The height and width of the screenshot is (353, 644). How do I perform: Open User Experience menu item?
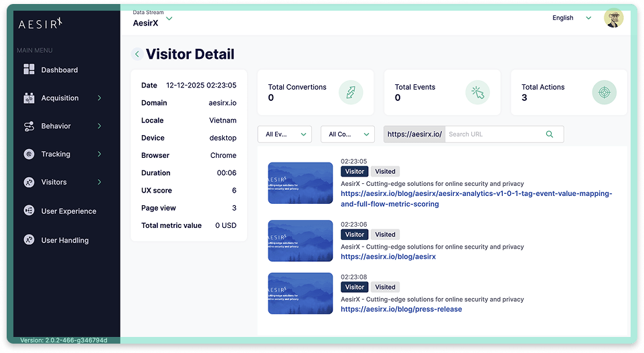tap(68, 211)
